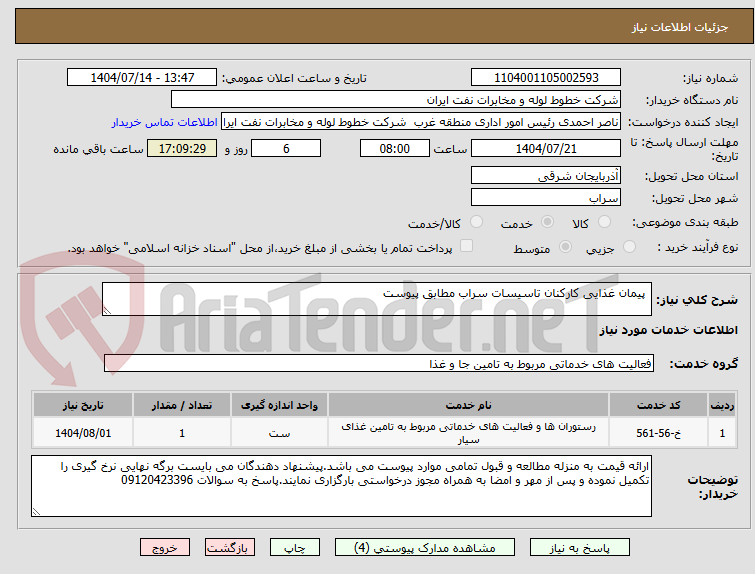The height and width of the screenshot is (574, 755).
Task: Select the کالا radio button
Action: [604, 222]
